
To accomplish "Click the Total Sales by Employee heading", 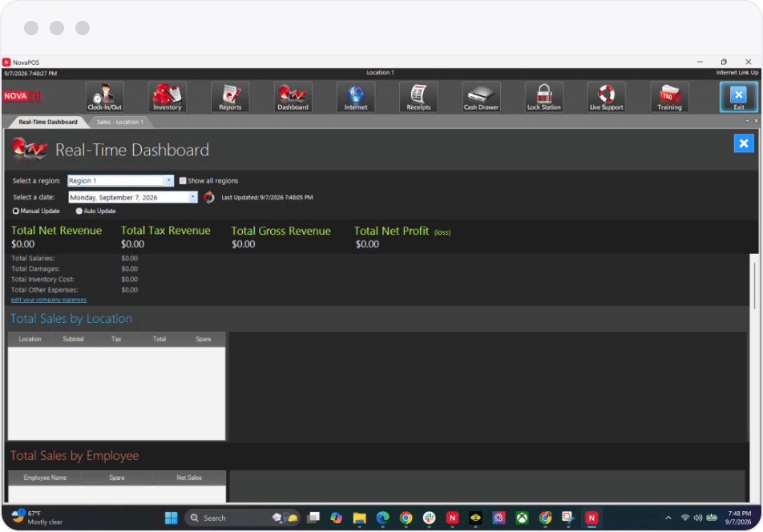I will click(x=75, y=456).
